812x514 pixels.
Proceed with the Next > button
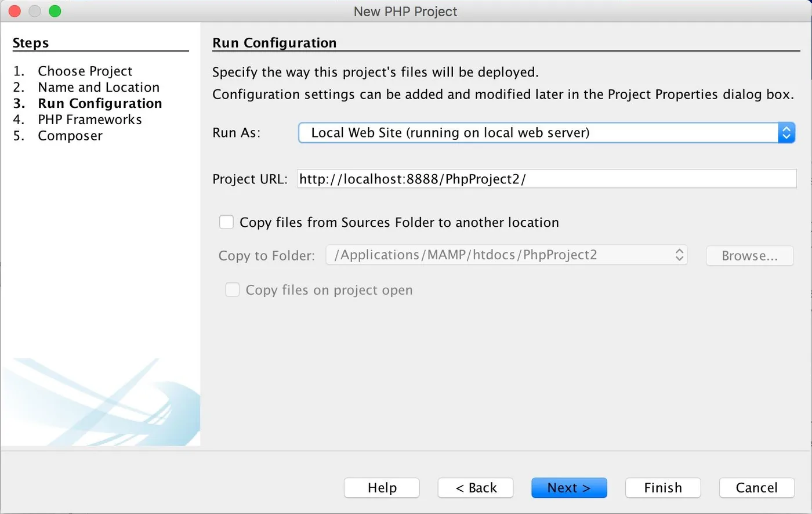(569, 488)
